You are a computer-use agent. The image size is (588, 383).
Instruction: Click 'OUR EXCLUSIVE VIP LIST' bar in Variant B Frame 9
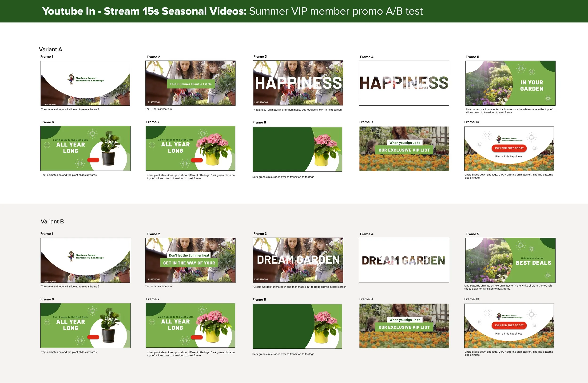(404, 327)
